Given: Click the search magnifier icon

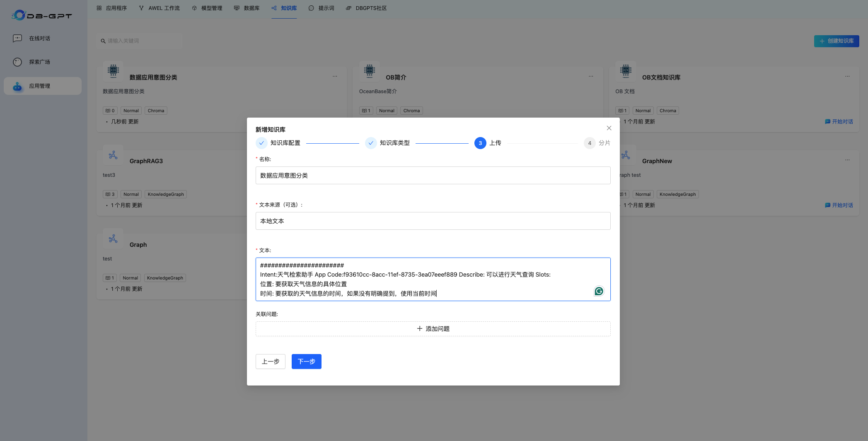Looking at the screenshot, I should pyautogui.click(x=103, y=41).
